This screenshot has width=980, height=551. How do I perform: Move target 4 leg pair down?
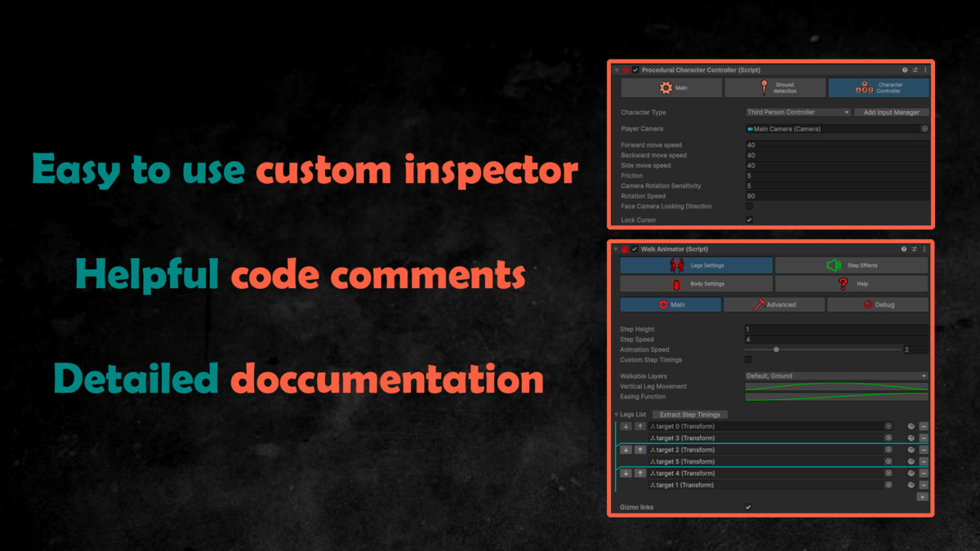[626, 473]
